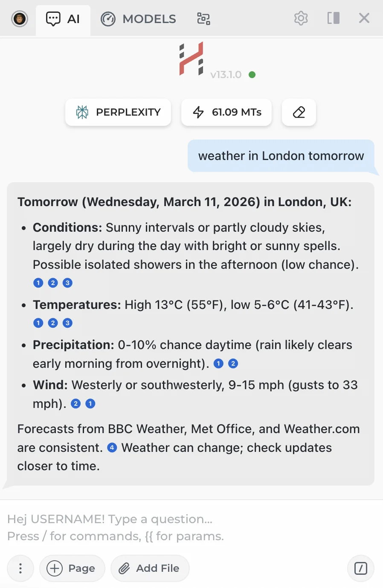Clear chat with the eraser icon

(x=299, y=112)
